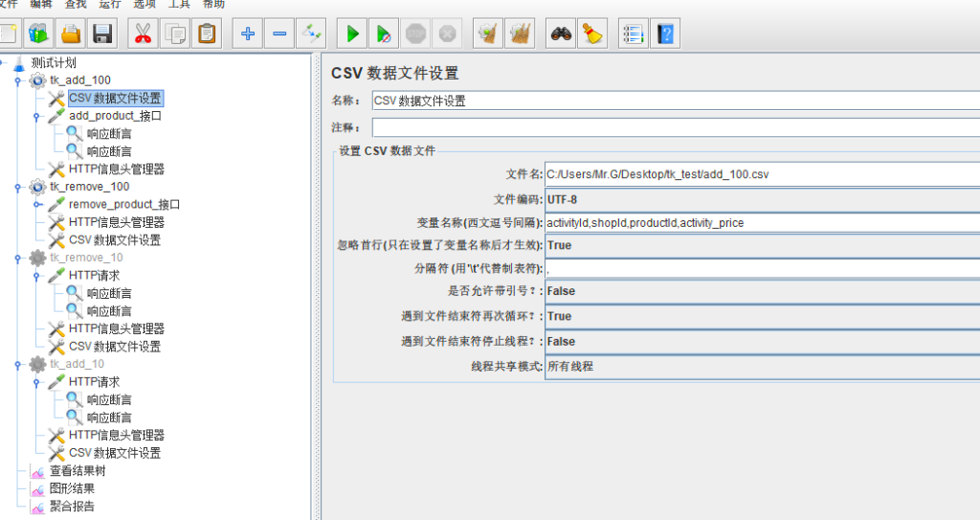Image resolution: width=980 pixels, height=520 pixels.
Task: Paste element using the clipboard icon
Action: pos(207,34)
